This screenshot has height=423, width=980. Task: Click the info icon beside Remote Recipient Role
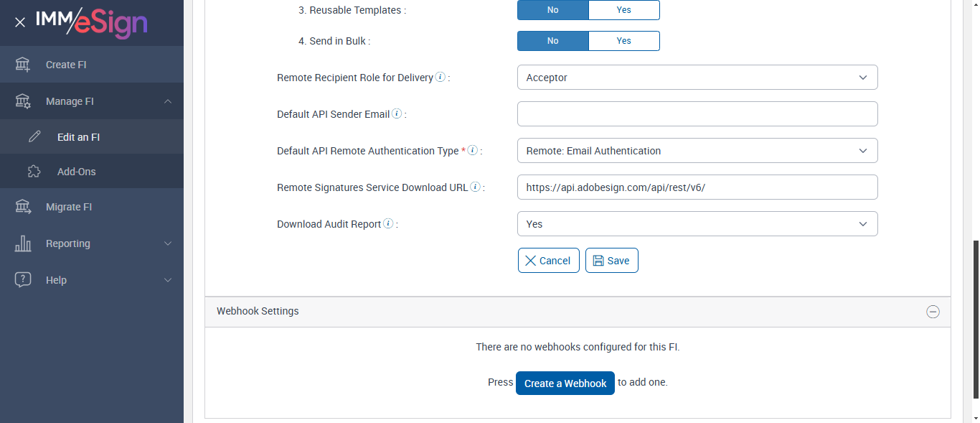440,78
